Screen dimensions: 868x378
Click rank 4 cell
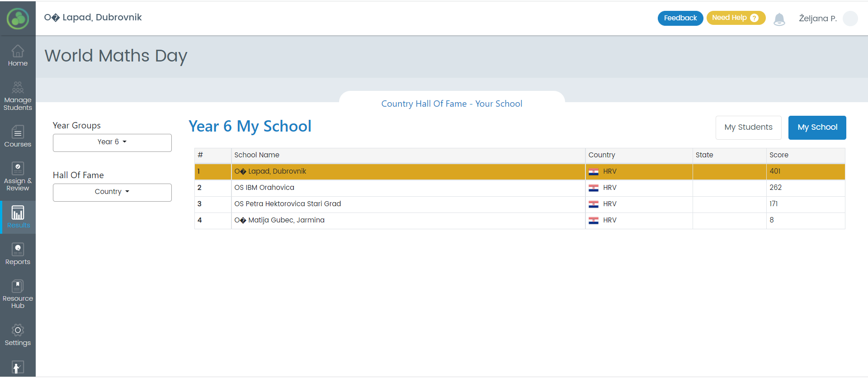tap(213, 220)
